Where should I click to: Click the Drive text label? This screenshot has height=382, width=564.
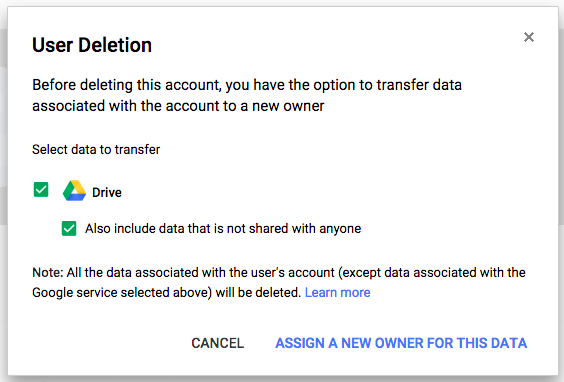[107, 192]
